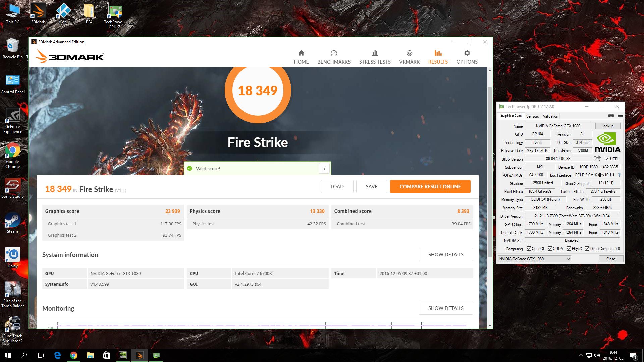Click the Lookup button in GPU-Z
This screenshot has width=644, height=362.
tap(607, 126)
